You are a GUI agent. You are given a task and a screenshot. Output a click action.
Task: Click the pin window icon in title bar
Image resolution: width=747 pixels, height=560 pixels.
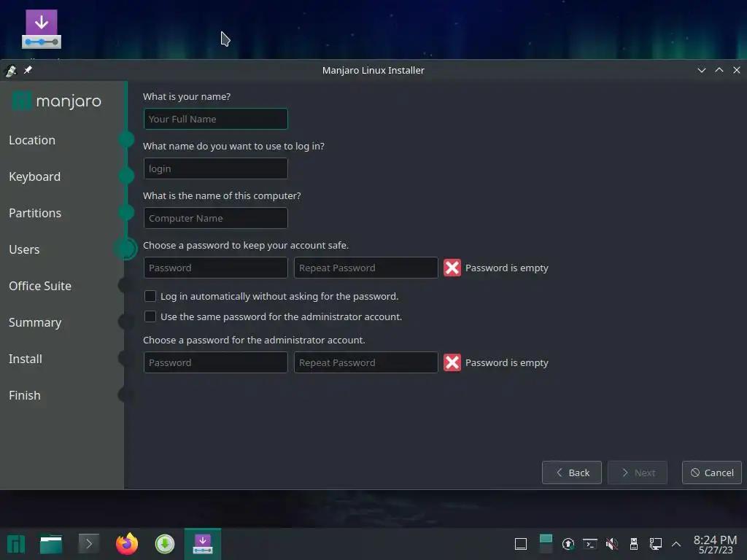point(28,70)
